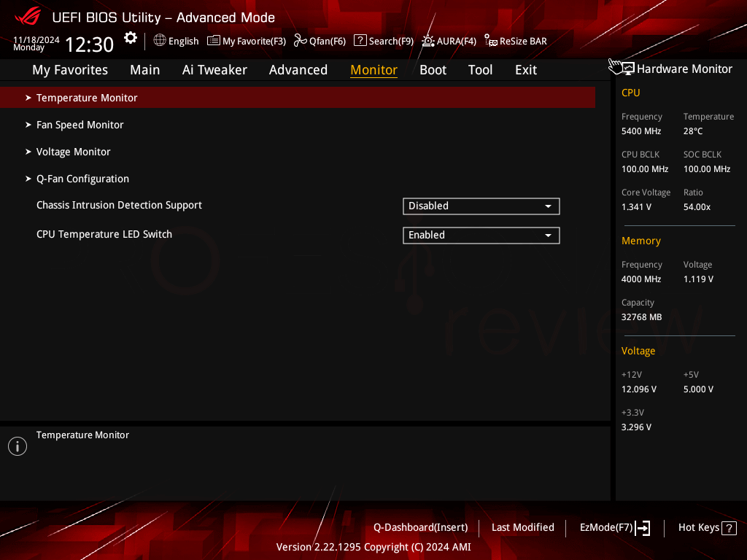This screenshot has height=560, width=747.
Task: Switch to the Ai Tweaker tab
Action: 214,70
